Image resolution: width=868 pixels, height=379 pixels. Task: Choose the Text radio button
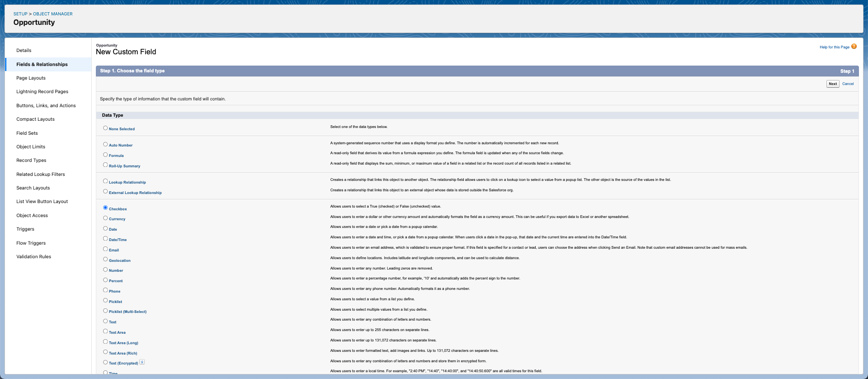(x=105, y=321)
